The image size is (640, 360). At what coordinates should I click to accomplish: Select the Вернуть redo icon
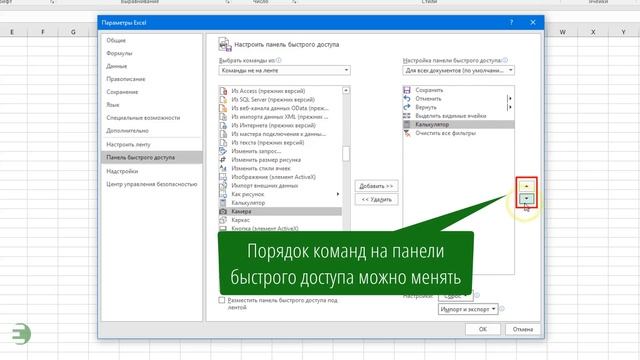pos(407,107)
